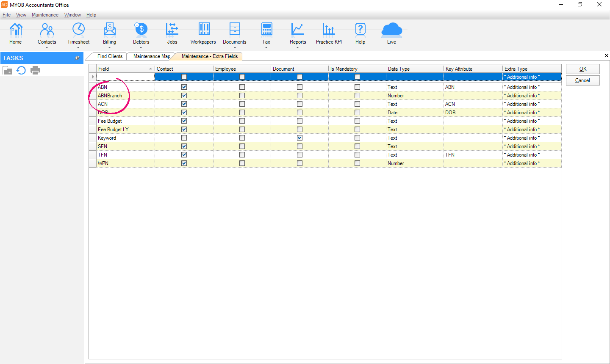Click the Jobs toolbar icon

[x=172, y=30]
